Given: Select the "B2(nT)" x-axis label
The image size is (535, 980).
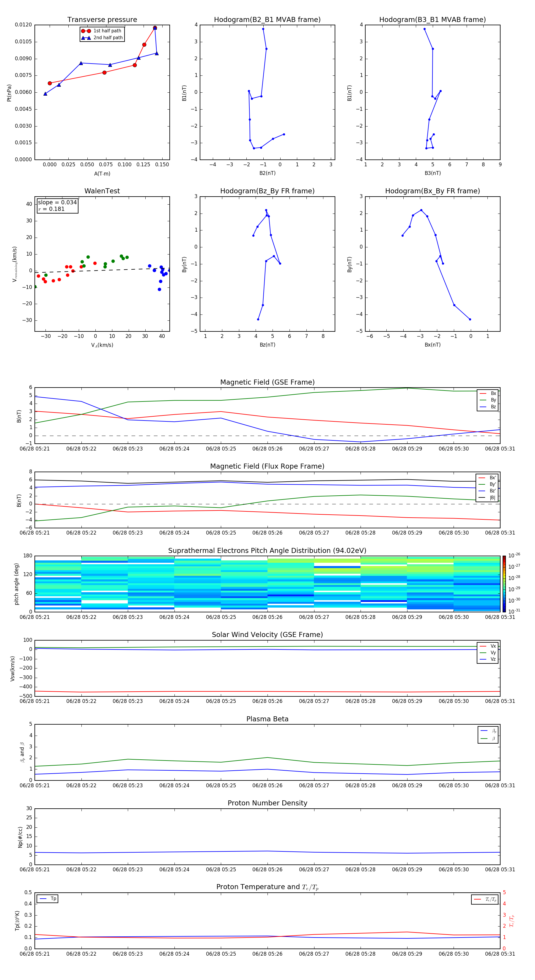Looking at the screenshot, I should 267,173.
